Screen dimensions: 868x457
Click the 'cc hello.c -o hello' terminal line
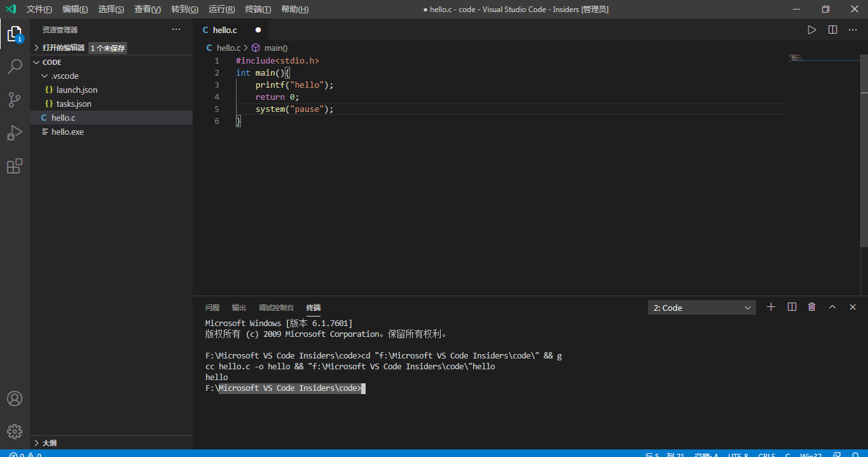[350, 367]
